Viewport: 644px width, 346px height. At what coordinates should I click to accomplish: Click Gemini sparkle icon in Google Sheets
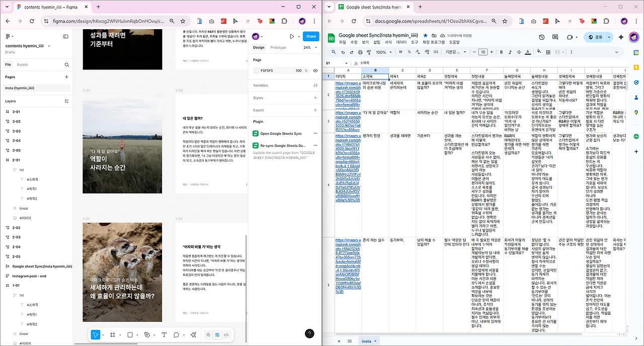[621, 37]
